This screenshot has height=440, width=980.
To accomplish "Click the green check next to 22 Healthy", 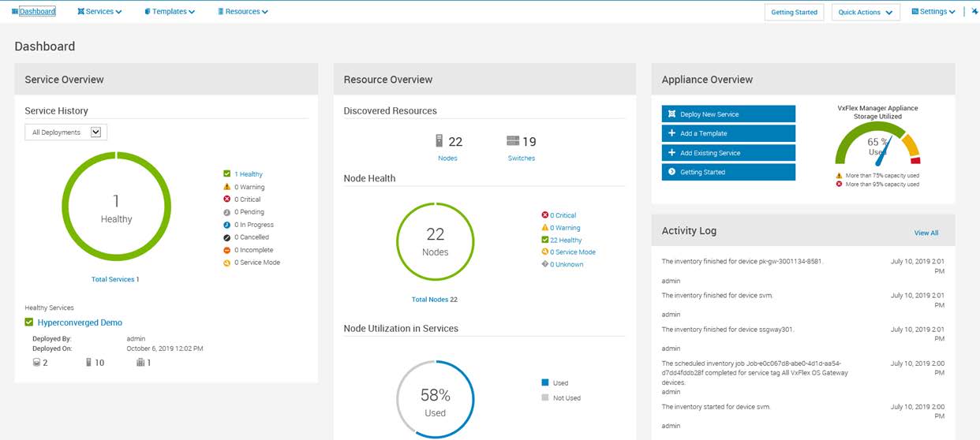I will coord(544,240).
